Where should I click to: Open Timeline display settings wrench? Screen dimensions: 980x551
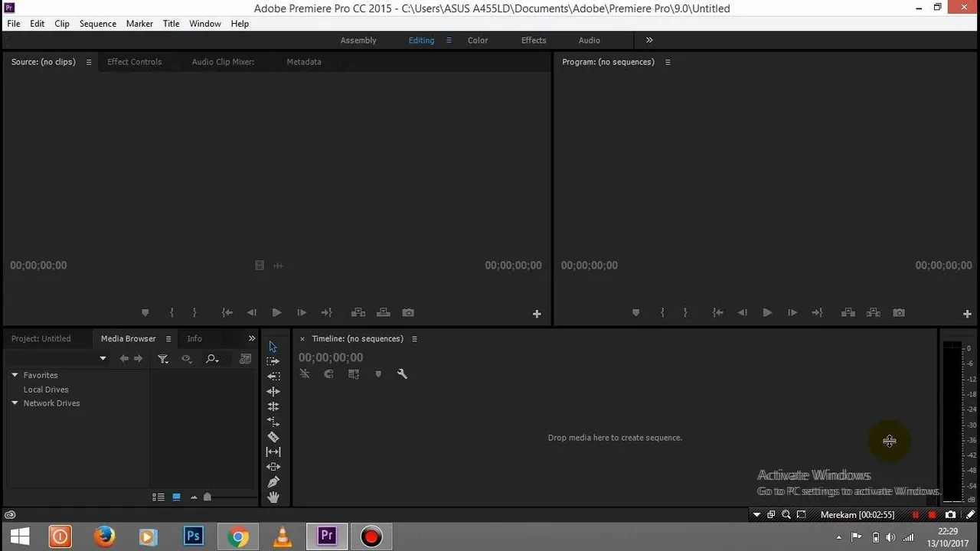point(402,374)
